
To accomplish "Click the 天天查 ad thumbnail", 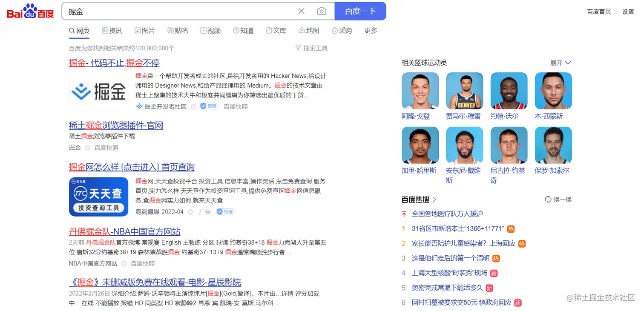I will (98, 197).
